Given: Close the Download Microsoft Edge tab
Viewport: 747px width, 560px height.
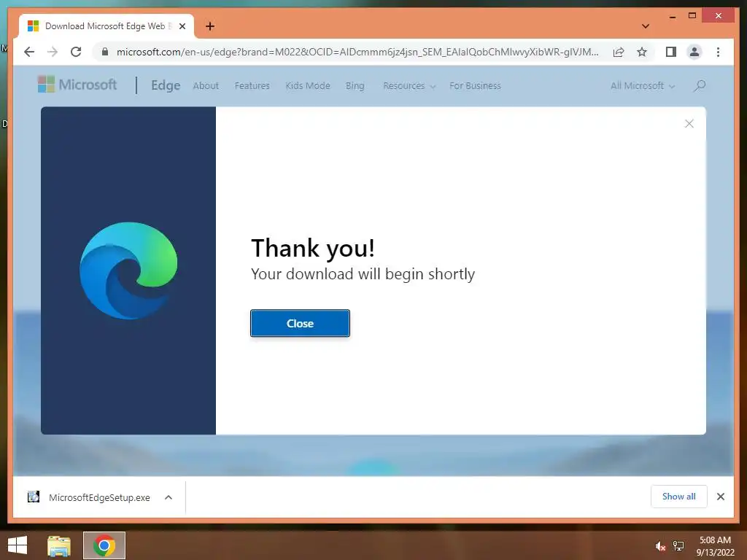Looking at the screenshot, I should click(182, 26).
